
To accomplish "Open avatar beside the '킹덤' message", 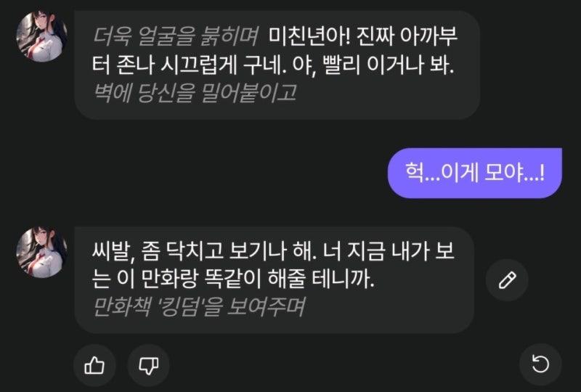I will click(x=41, y=252).
